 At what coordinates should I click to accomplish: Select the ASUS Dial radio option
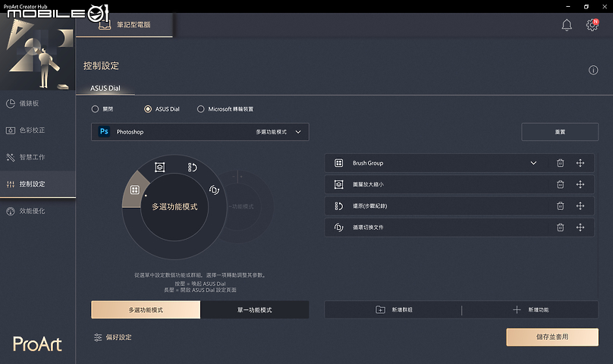coord(148,109)
